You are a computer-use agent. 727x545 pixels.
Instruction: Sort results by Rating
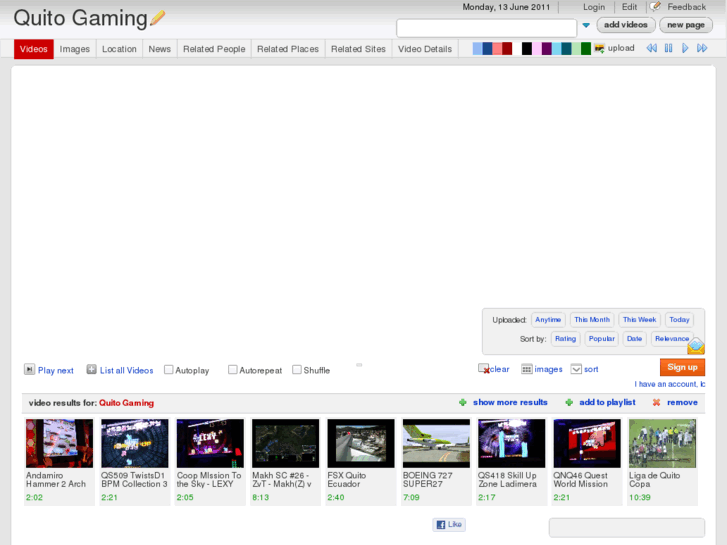tap(566, 339)
